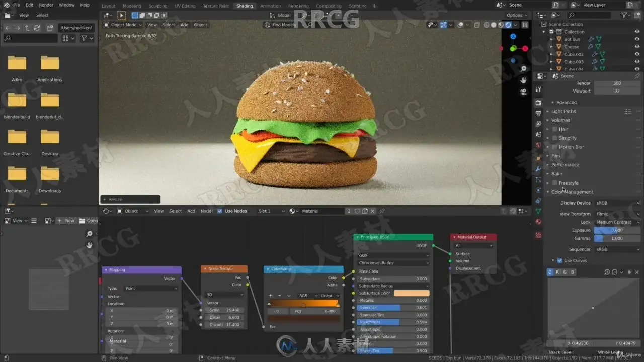Click the New image button

[x=66, y=221]
